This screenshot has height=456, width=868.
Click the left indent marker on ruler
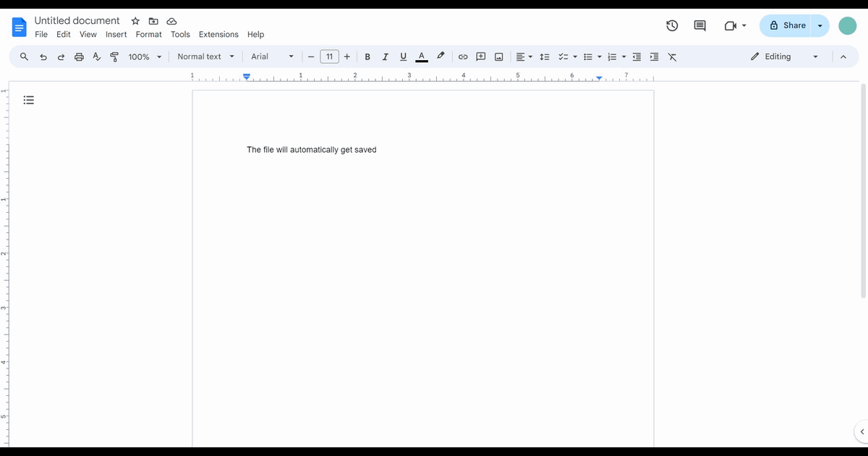(247, 76)
